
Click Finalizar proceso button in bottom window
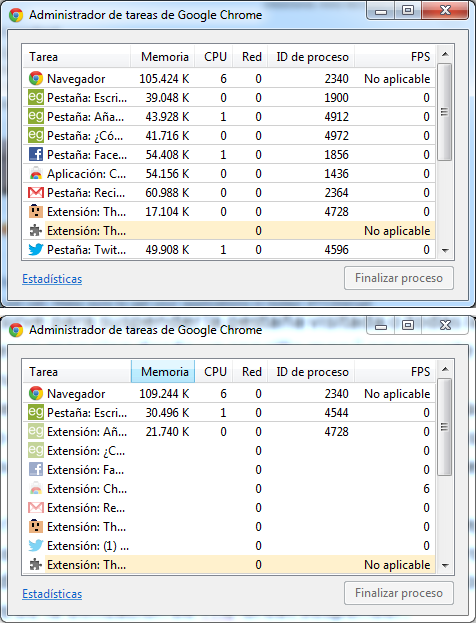[399, 593]
